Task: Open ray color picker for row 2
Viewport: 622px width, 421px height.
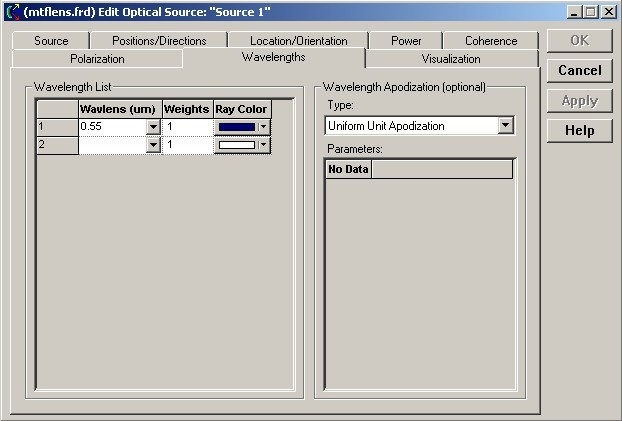Action: 263,145
